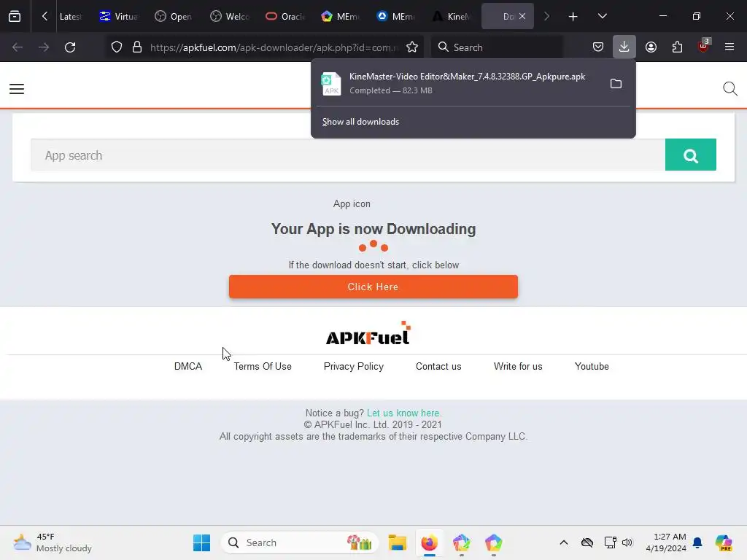
Task: Open the Firefox account icon
Action: click(651, 47)
